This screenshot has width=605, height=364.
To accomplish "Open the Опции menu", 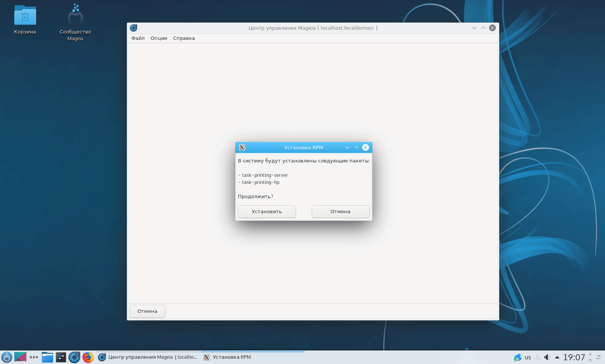I will click(159, 38).
